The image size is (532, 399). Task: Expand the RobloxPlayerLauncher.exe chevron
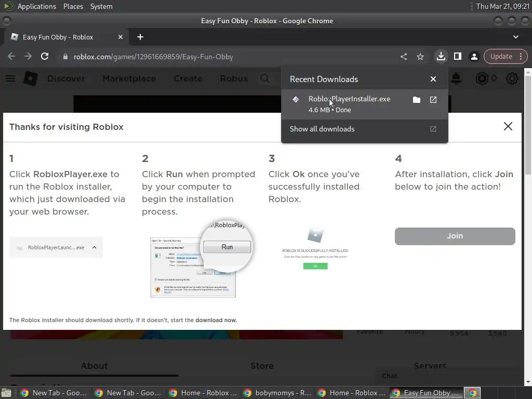(x=95, y=247)
